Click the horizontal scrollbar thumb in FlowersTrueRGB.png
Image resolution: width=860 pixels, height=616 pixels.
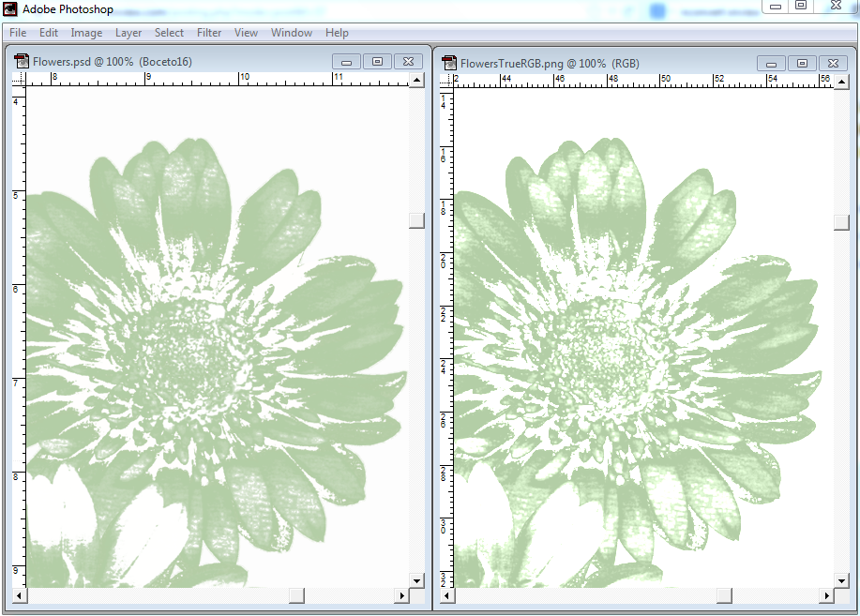point(724,595)
